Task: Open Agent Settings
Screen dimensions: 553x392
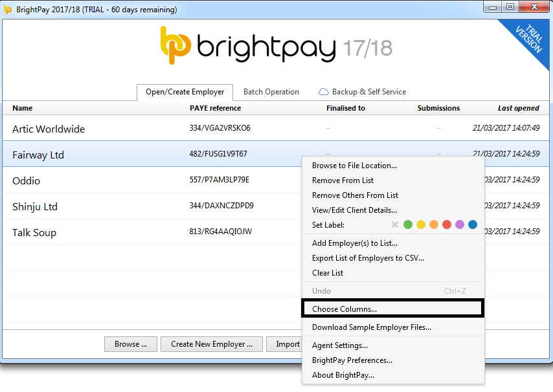Action: pos(393,345)
